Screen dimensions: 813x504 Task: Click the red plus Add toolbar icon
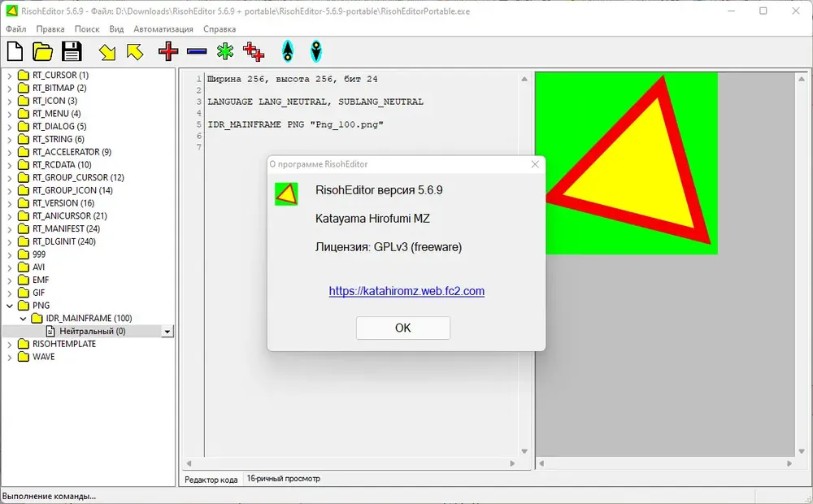point(168,51)
